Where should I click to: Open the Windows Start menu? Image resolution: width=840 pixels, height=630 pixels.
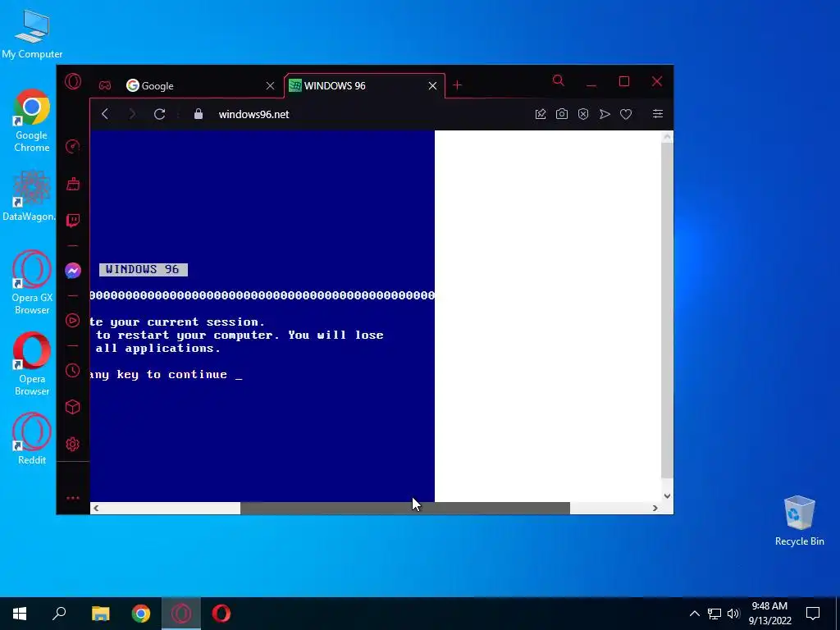pos(20,614)
